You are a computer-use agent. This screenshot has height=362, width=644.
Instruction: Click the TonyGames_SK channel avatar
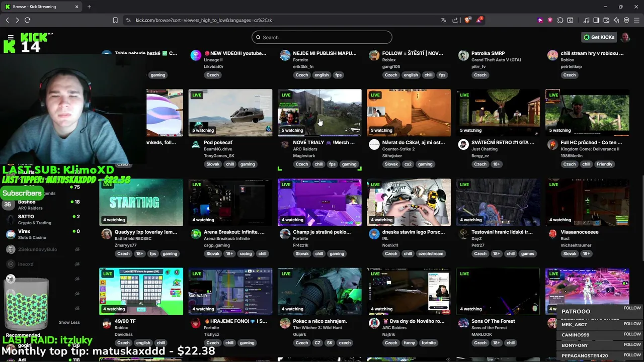pyautogui.click(x=196, y=145)
